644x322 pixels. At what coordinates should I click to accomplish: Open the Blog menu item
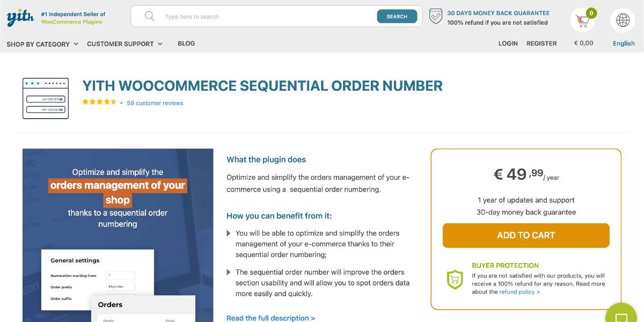click(x=186, y=43)
